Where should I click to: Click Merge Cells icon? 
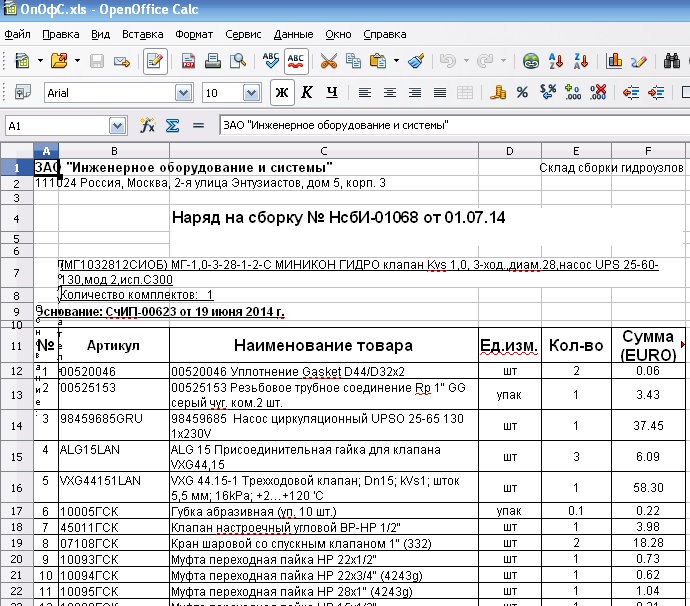465,92
